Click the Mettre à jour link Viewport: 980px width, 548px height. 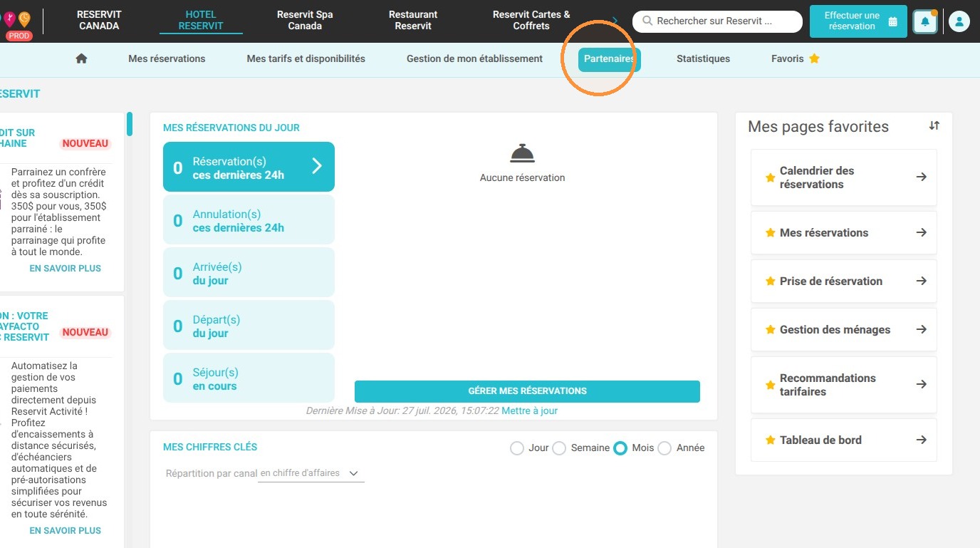529,411
